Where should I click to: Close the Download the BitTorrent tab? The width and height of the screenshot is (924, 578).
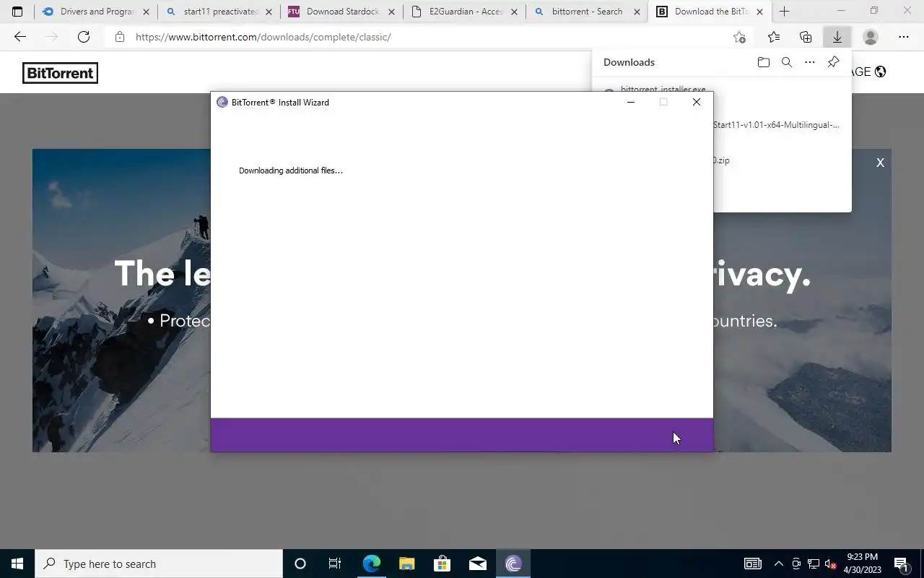759,12
